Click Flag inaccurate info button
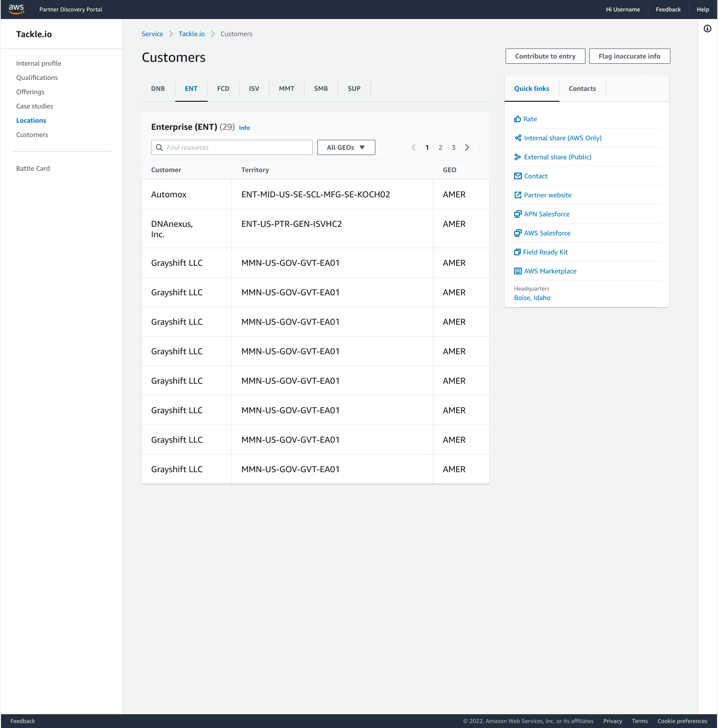The image size is (718, 728). pos(630,56)
